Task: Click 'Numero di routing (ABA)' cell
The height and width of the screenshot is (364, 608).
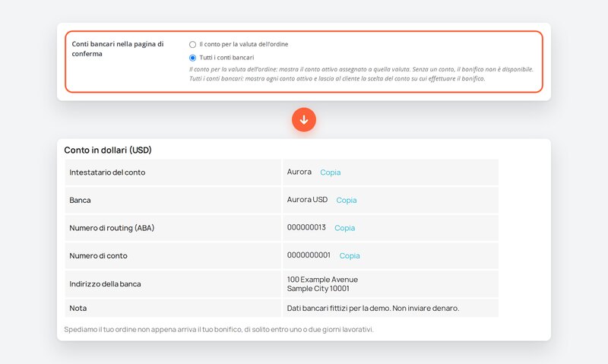Action: (x=173, y=228)
